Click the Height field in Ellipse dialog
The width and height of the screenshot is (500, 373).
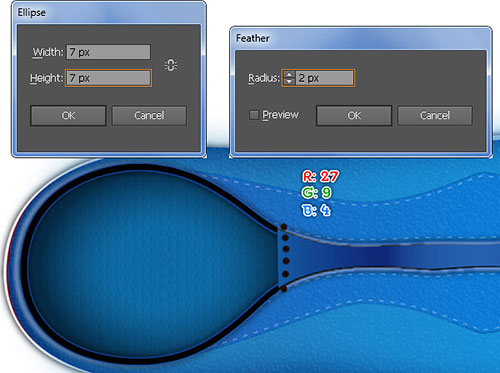click(x=108, y=78)
